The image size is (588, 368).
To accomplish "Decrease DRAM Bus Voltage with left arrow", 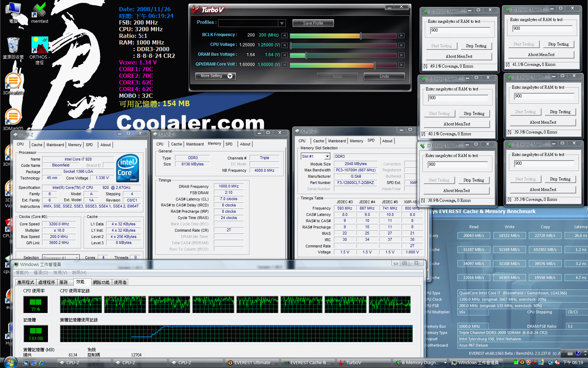I will click(285, 55).
